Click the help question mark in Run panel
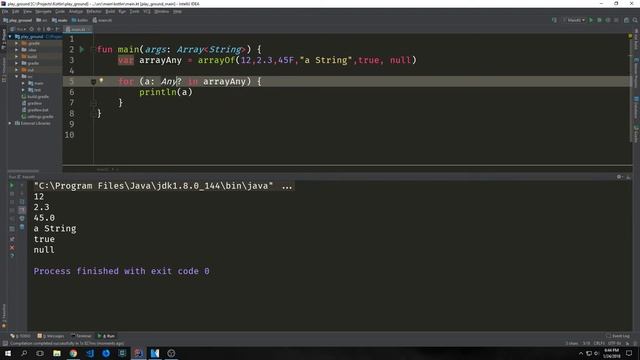This screenshot has width=640, height=360. point(12,256)
